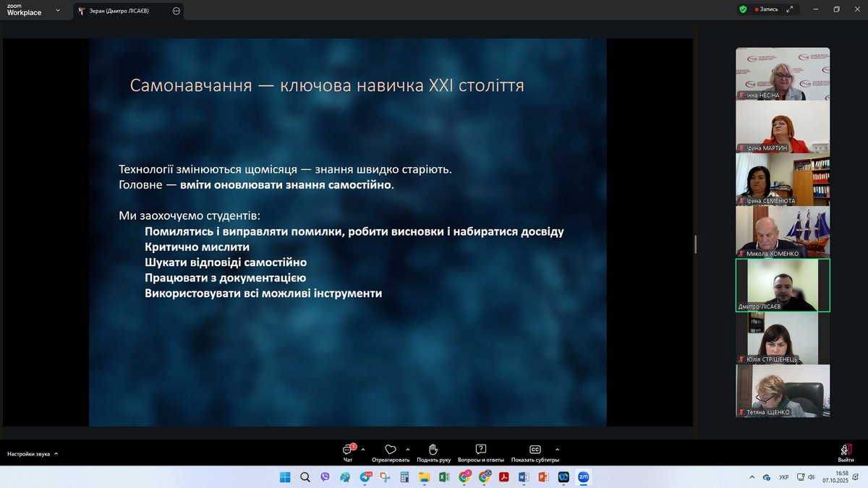Expand the reactions chevron beside Отреагировать

(x=408, y=448)
